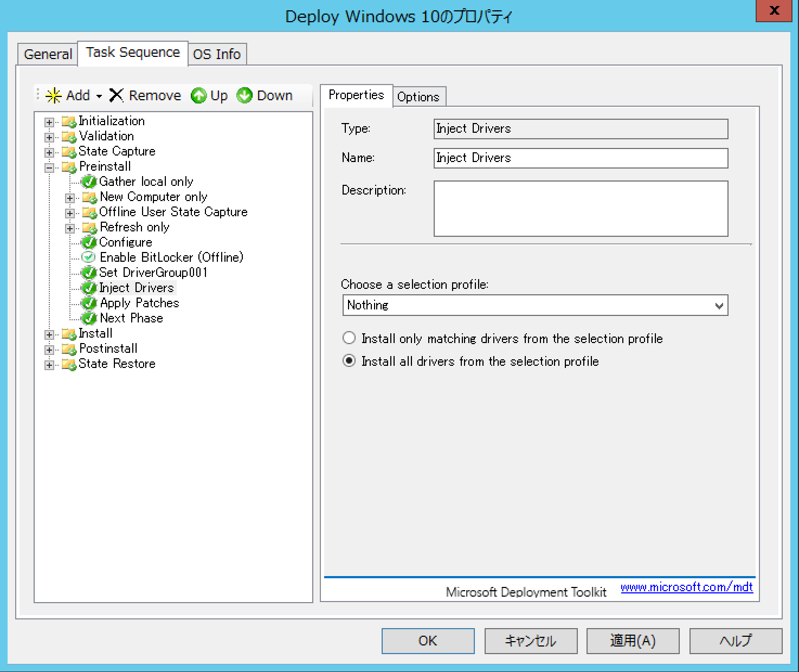This screenshot has width=799, height=672.
Task: Click the Validation folder icon
Action: pos(69,137)
